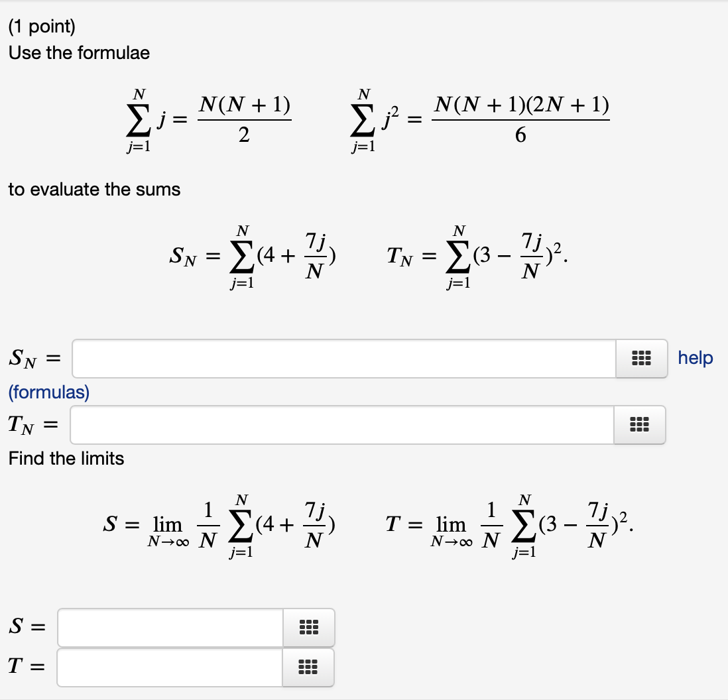Click the grid icon next to the S field
Screen dimensions: 728x700
(308, 628)
